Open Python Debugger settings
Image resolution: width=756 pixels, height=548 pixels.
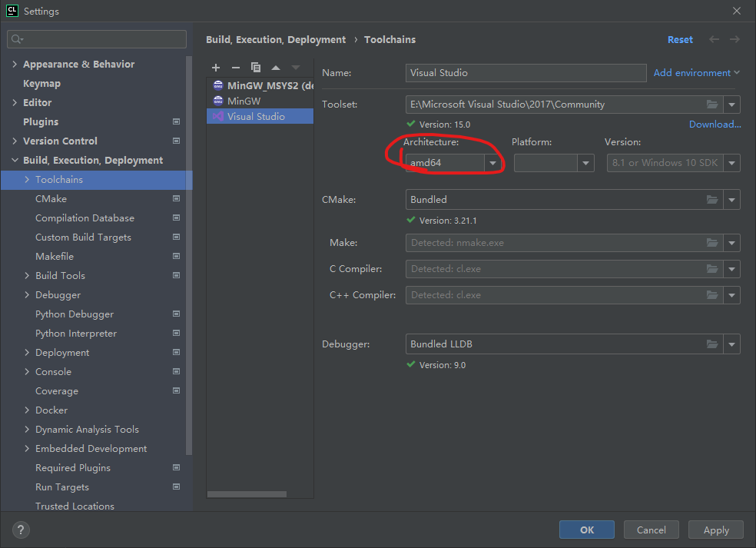click(x=75, y=314)
